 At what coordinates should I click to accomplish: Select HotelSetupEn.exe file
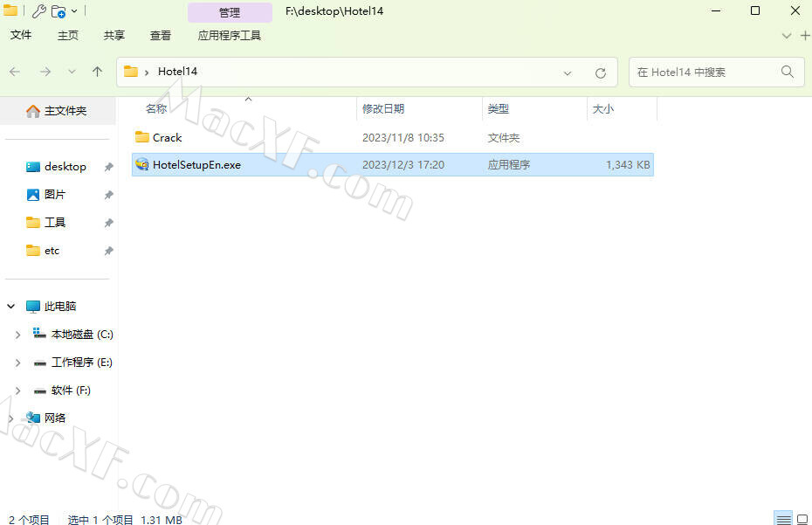(x=393, y=165)
